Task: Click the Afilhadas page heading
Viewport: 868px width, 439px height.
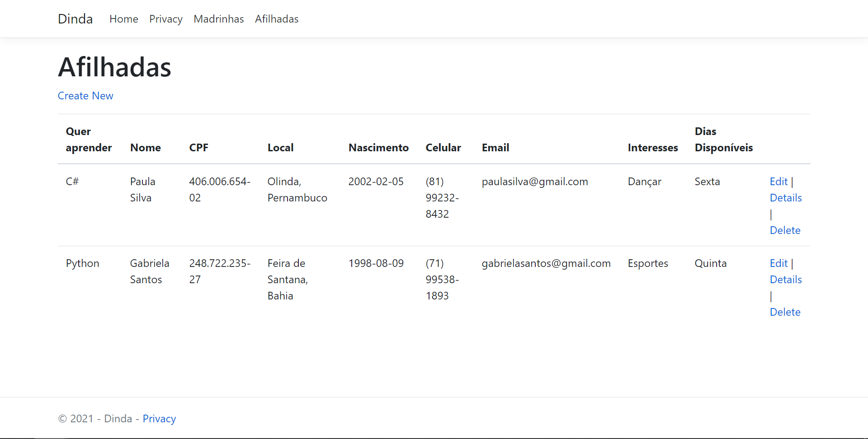Action: coord(114,67)
